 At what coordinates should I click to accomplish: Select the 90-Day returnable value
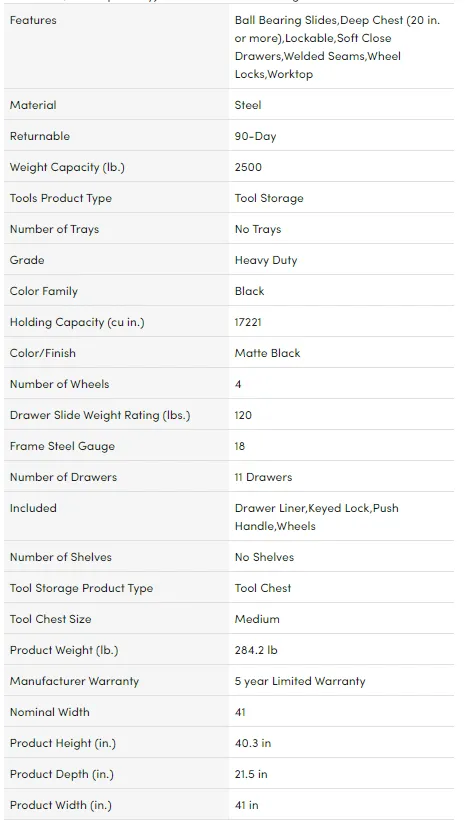click(x=255, y=136)
